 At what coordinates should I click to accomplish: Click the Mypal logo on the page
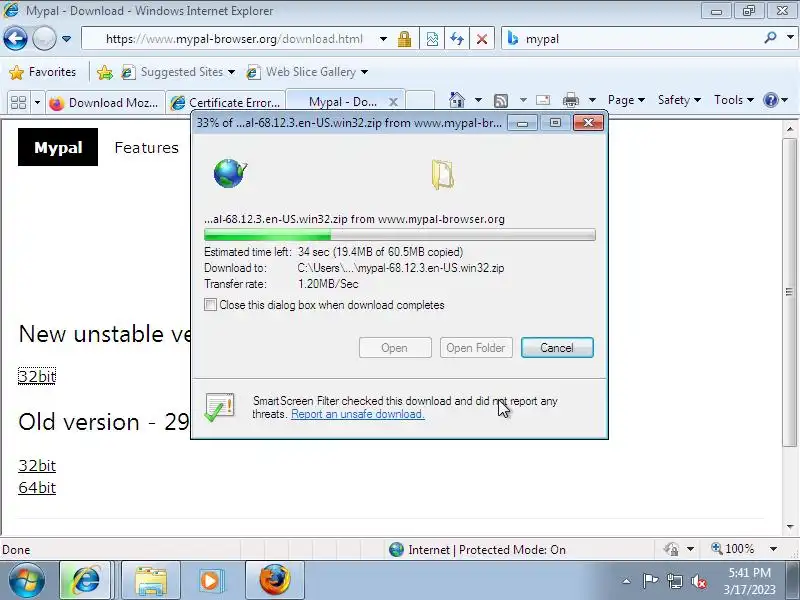[x=58, y=147]
